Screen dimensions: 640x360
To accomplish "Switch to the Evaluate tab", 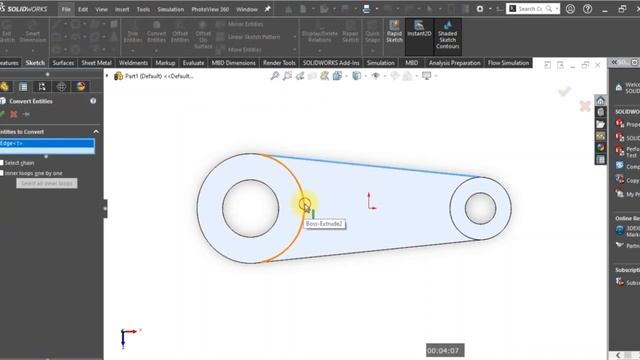I will click(x=193, y=63).
